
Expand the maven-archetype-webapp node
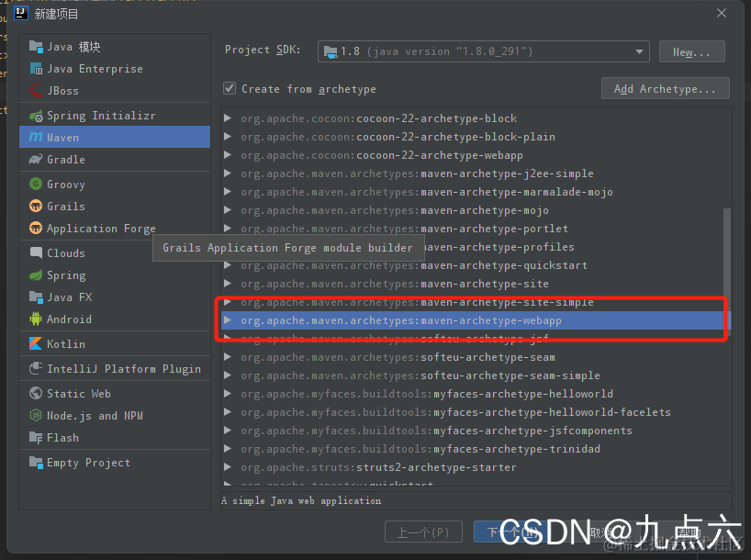tap(228, 320)
